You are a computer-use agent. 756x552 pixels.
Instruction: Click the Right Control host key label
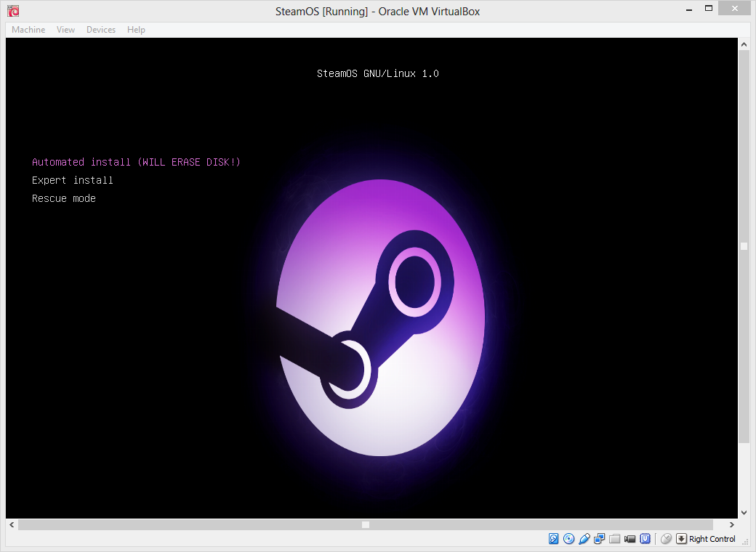pos(712,539)
